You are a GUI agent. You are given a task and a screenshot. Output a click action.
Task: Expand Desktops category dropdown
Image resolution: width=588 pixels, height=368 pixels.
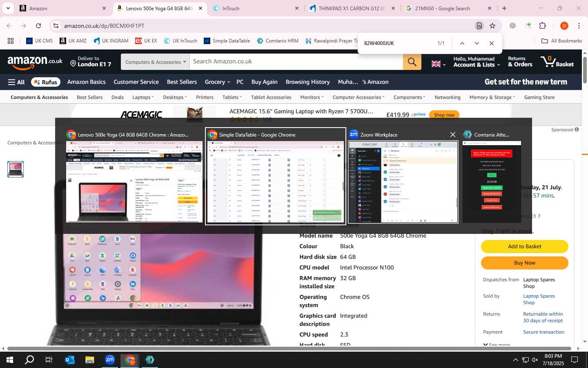175,97
